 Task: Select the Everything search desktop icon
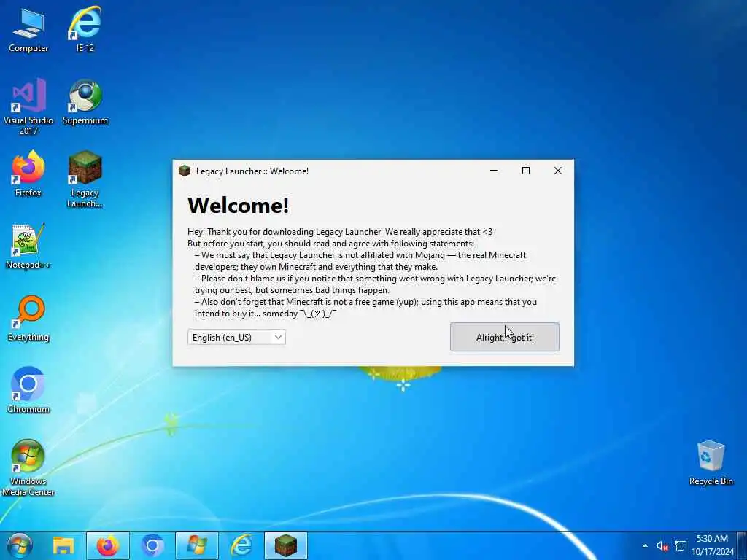[x=28, y=319]
